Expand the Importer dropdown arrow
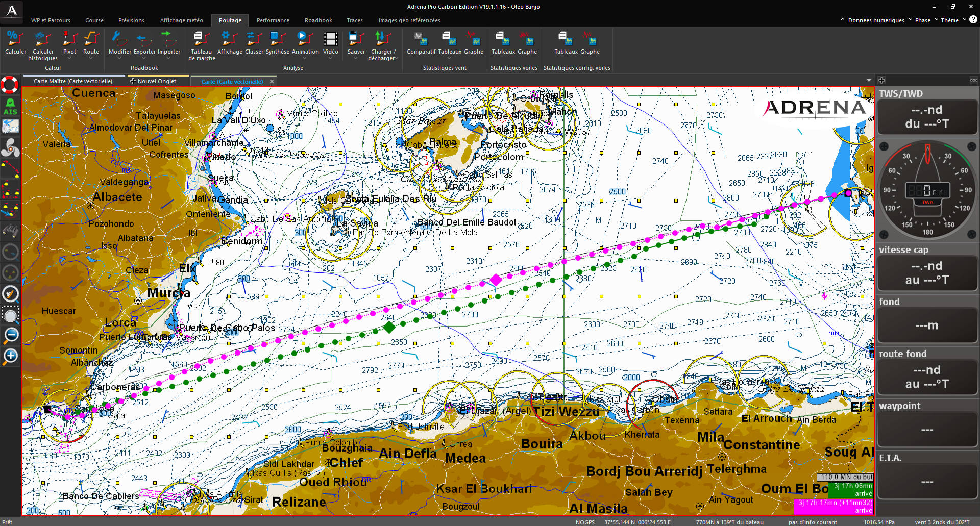 (168, 58)
